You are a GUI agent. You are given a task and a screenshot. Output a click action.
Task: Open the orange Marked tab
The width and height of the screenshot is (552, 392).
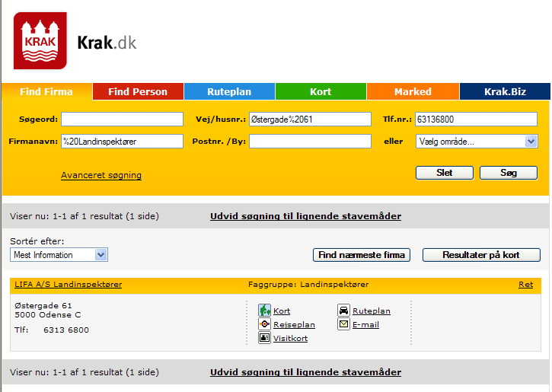(x=413, y=92)
